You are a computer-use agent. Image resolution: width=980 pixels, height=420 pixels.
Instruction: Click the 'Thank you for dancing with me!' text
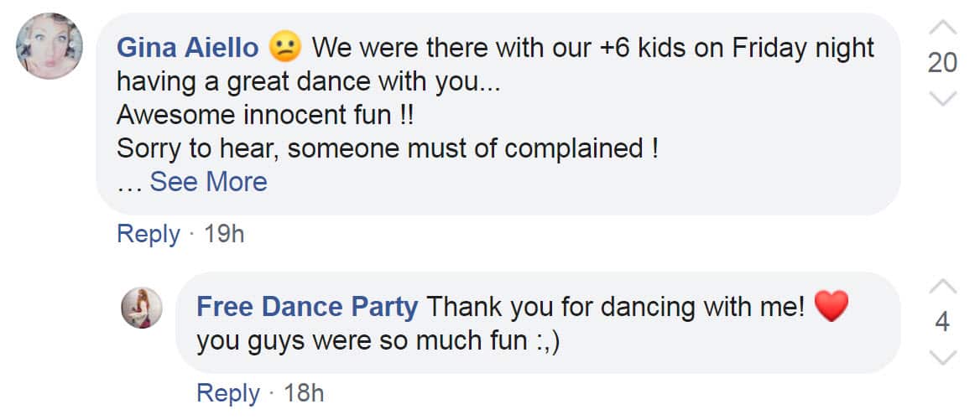tap(616, 308)
